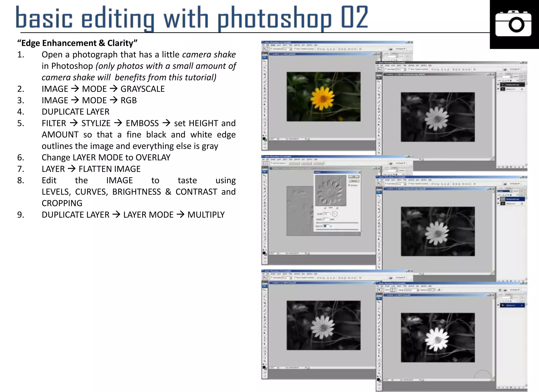Click Bridge icon in the top-right grayscale window
The height and width of the screenshot is (392, 539).
(505, 70)
